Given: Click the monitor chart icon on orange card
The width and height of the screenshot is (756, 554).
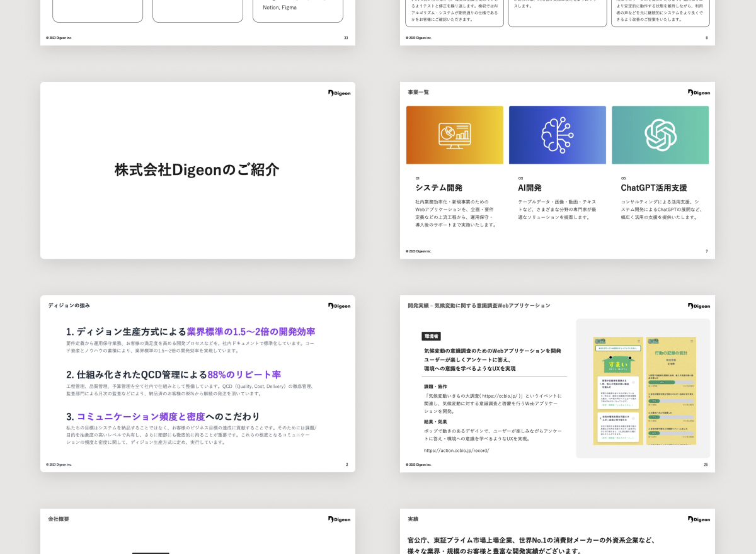Looking at the screenshot, I should pos(454,135).
